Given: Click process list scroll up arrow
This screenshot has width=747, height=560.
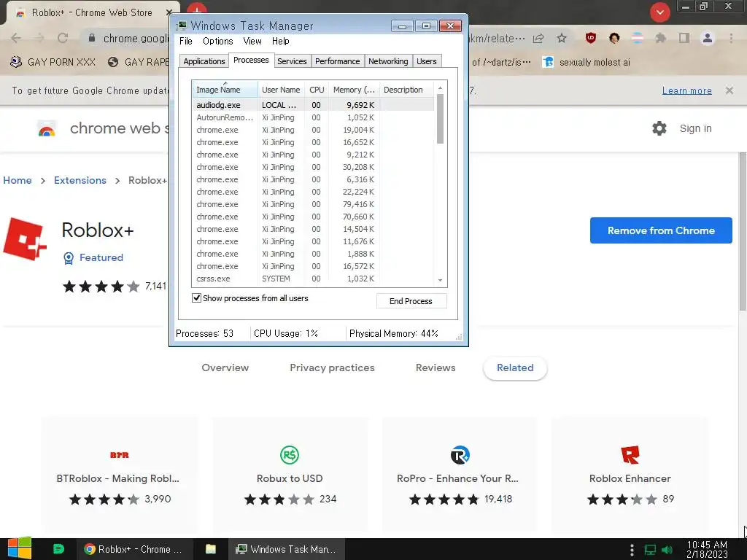Looking at the screenshot, I should click(440, 87).
